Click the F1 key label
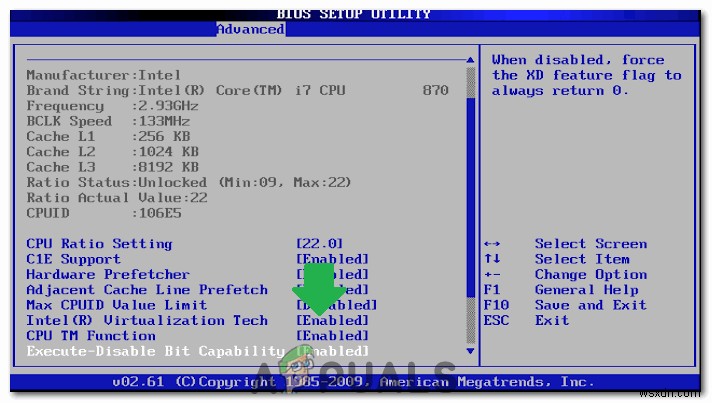The image size is (712, 403). [x=492, y=290]
